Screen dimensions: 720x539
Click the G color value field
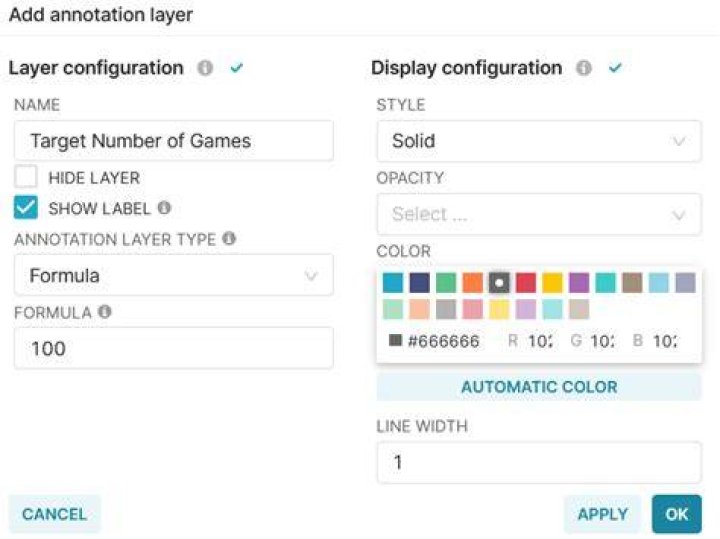(602, 341)
